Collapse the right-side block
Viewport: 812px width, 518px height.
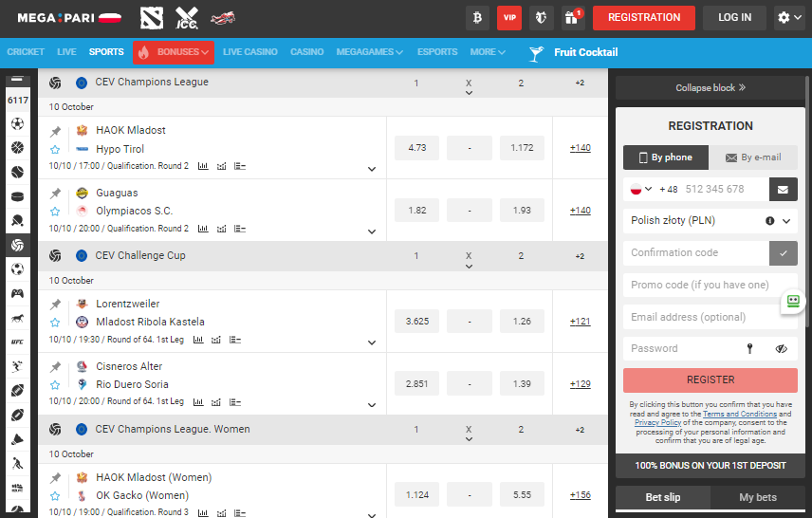[x=710, y=87]
